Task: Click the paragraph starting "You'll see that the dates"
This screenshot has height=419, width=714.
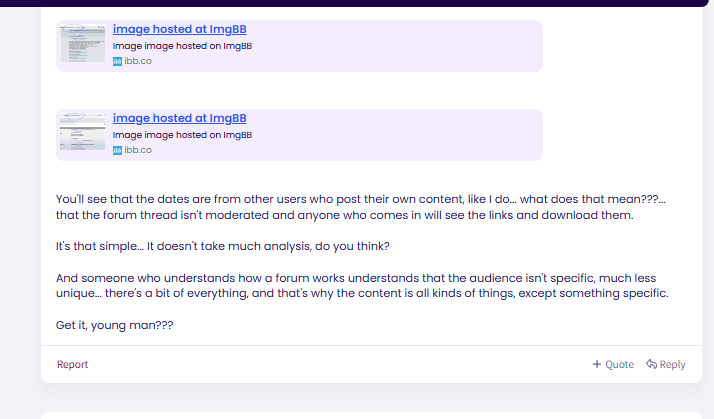Action: 361,207
